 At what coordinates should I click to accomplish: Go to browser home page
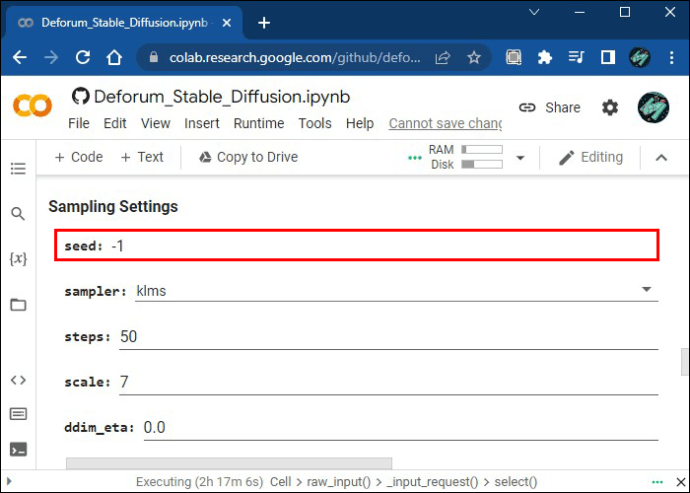114,57
